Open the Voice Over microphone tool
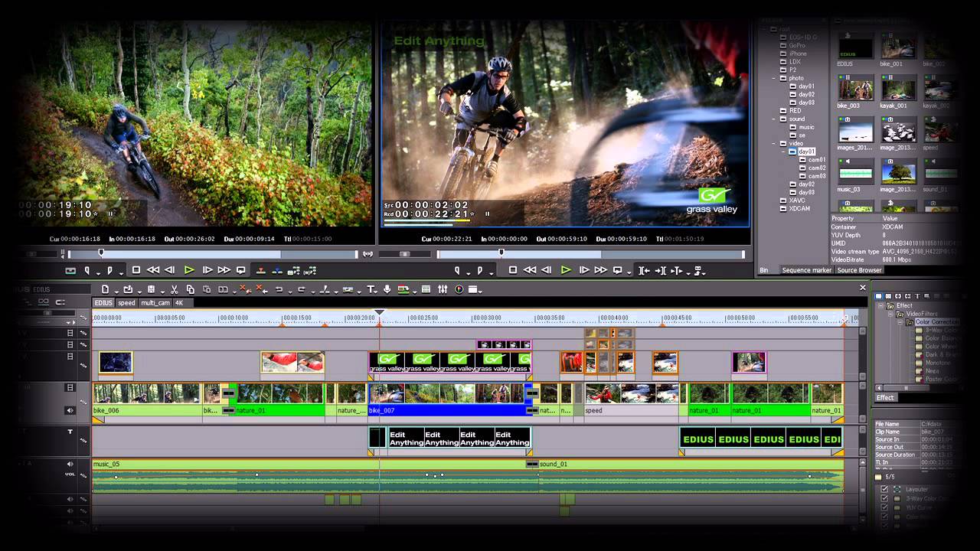Viewport: 980px width, 551px height. [387, 290]
